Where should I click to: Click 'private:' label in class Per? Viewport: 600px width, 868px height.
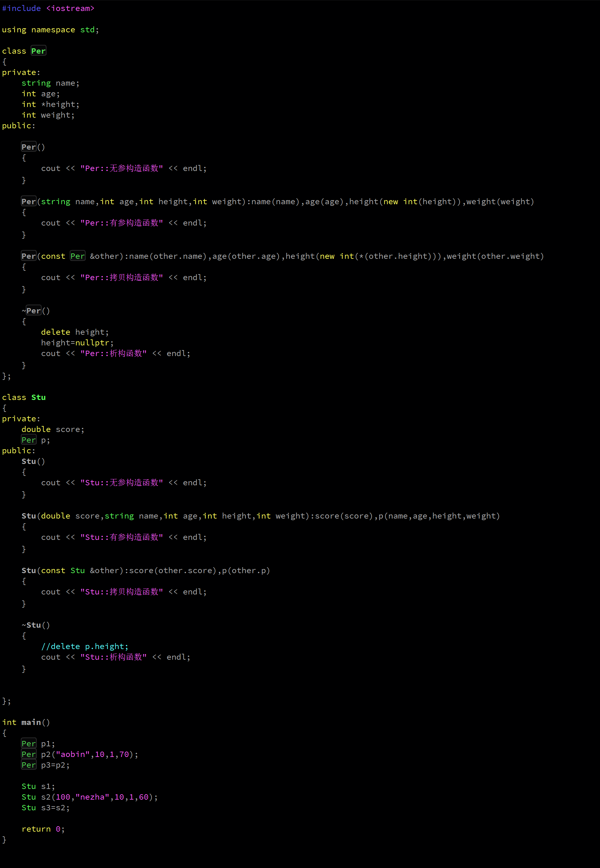(21, 72)
